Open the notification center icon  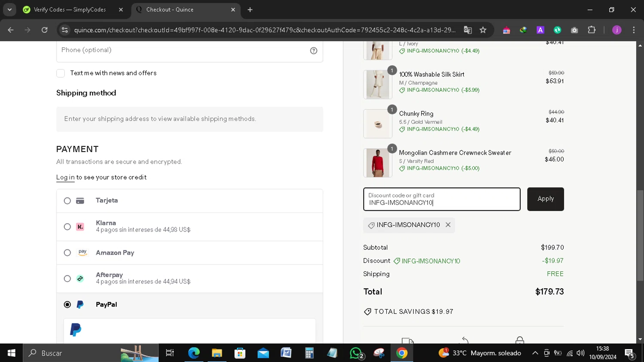click(630, 353)
